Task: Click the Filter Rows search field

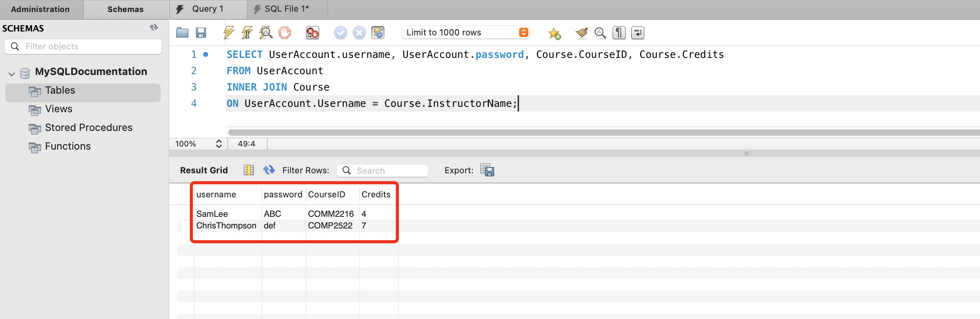Action: click(388, 171)
